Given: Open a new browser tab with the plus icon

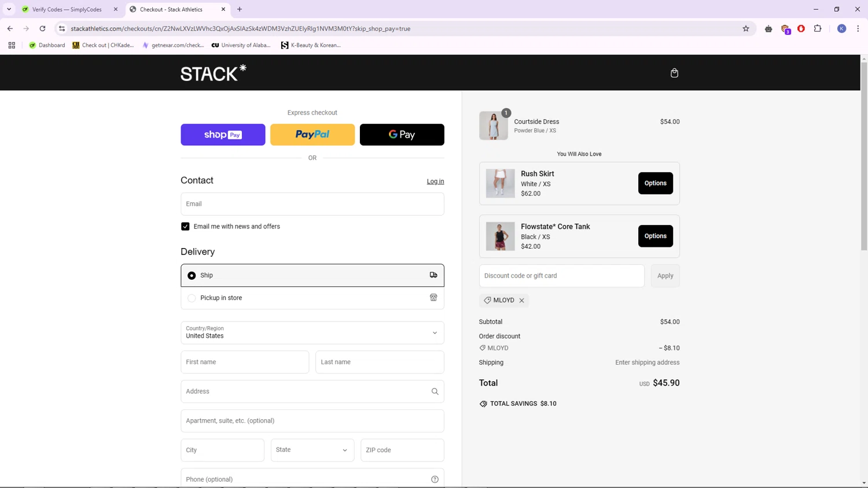Looking at the screenshot, I should tap(240, 9).
